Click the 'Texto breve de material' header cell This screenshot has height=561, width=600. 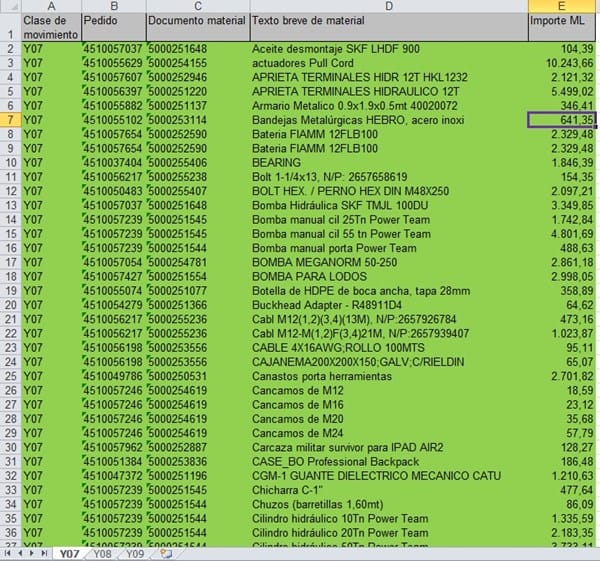coord(389,27)
